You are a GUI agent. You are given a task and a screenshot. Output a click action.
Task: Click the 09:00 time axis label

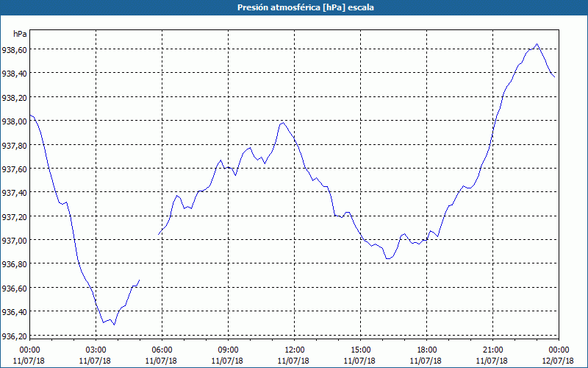tap(228, 350)
